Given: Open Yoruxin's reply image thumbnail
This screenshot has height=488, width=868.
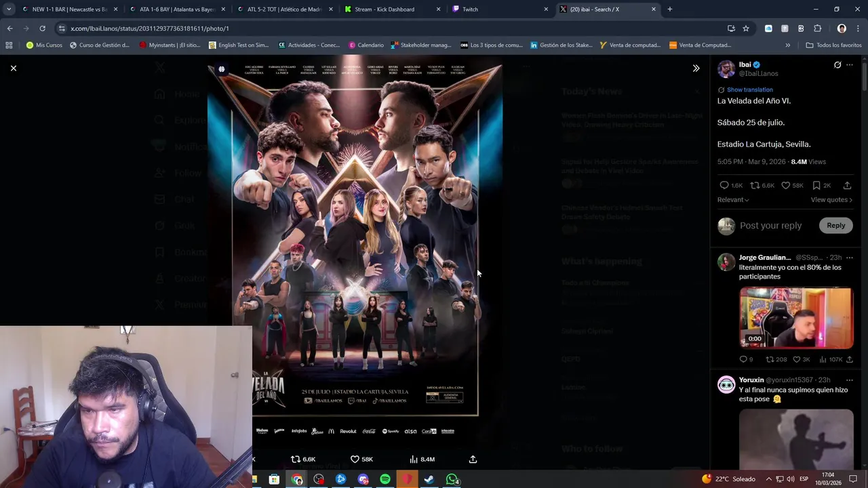Looking at the screenshot, I should click(796, 439).
